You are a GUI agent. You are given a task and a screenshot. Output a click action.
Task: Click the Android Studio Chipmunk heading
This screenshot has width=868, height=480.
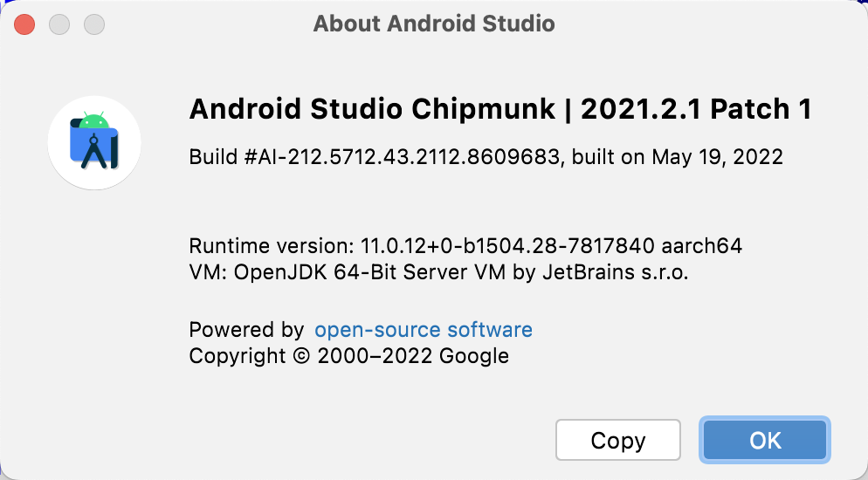(x=372, y=109)
